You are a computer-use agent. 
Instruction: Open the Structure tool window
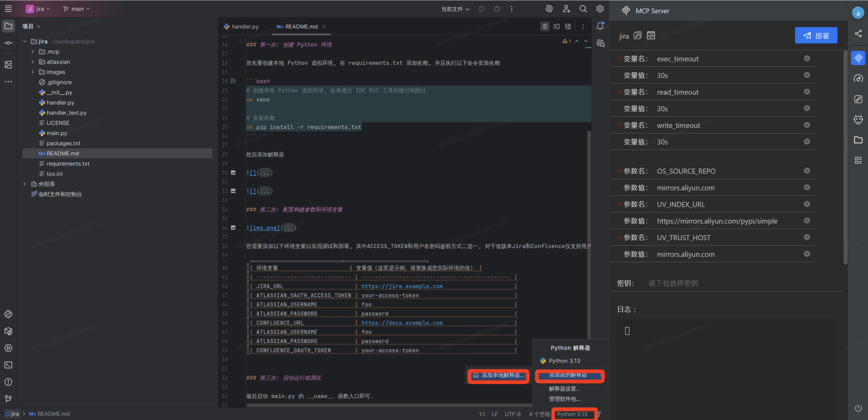click(x=8, y=64)
